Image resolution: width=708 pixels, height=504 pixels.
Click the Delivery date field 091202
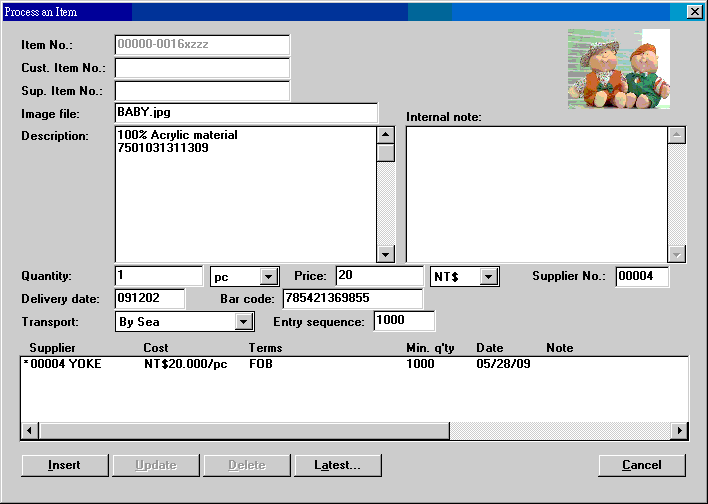point(150,299)
